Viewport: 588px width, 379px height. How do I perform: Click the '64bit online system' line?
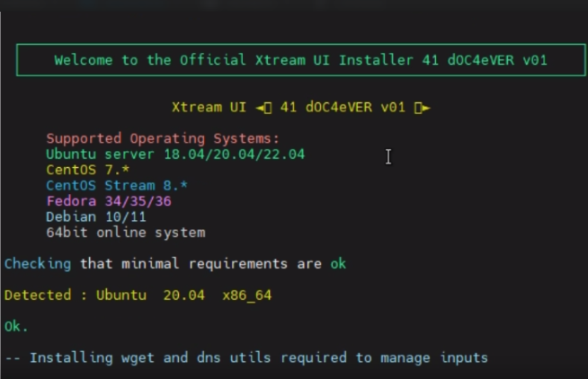click(126, 233)
